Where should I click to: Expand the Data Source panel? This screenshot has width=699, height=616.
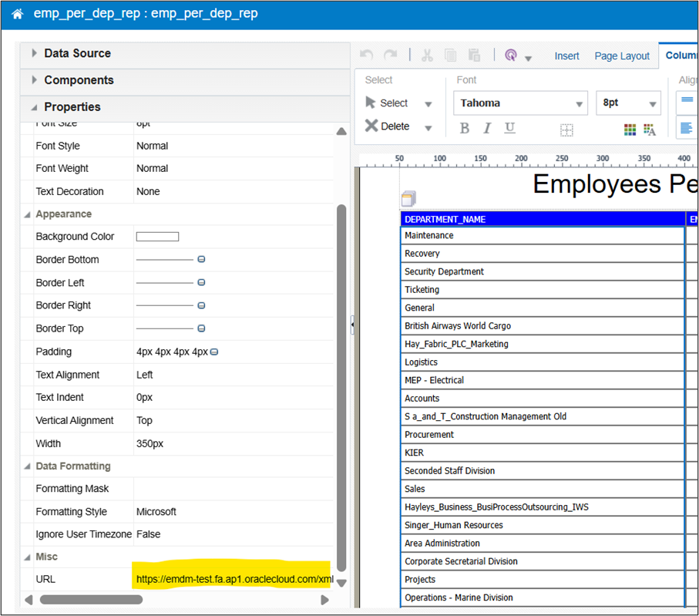(x=77, y=53)
